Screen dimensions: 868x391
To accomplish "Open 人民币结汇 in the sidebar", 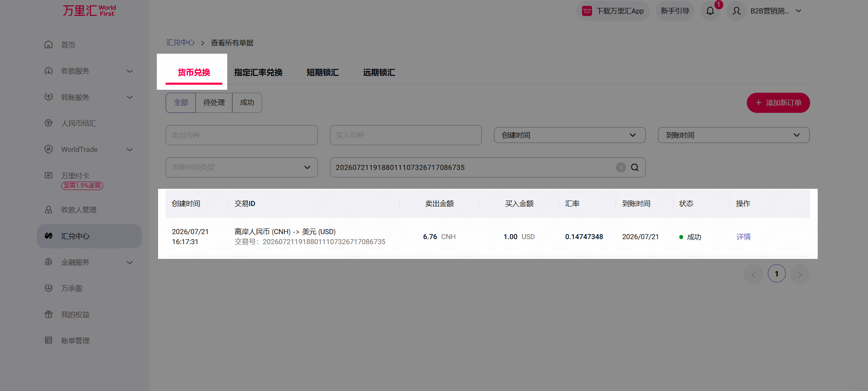I will pyautogui.click(x=79, y=123).
